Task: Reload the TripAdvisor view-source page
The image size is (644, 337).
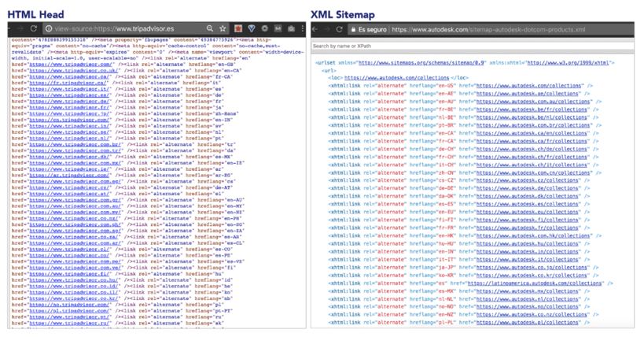Action: (x=34, y=28)
